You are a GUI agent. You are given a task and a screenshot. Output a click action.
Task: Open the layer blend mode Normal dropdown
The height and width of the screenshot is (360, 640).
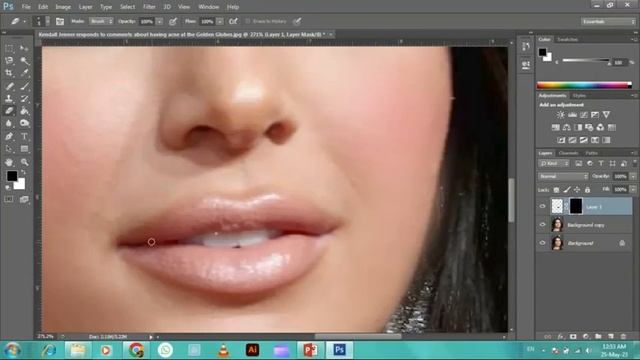pos(563,176)
